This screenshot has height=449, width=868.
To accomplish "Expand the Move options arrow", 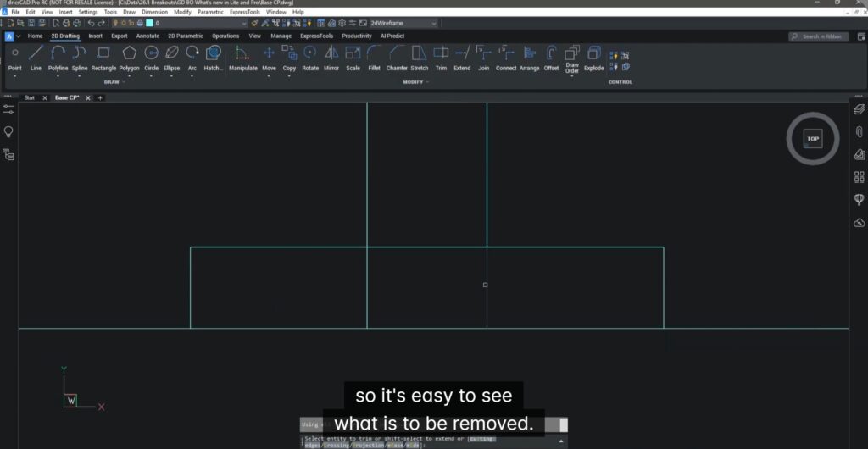I will [x=269, y=75].
